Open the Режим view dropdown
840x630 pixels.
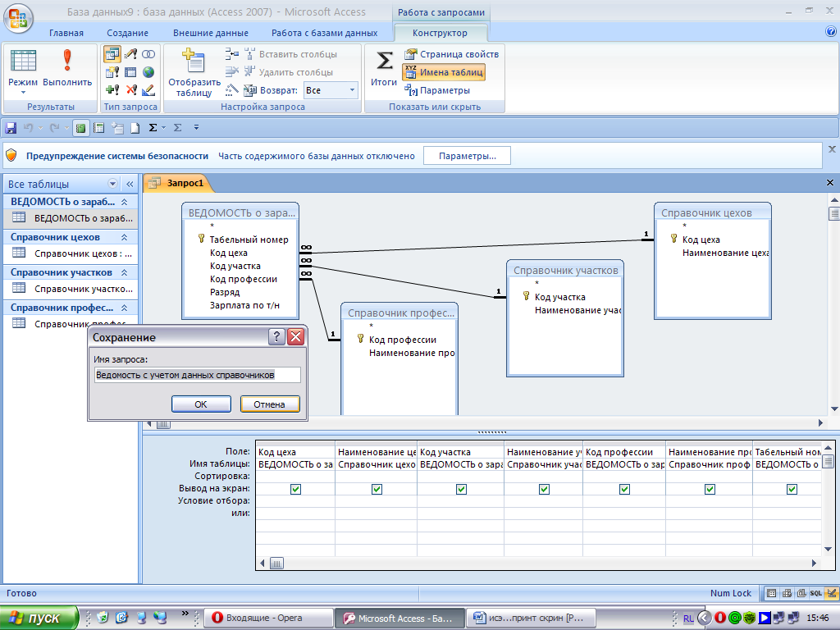coord(23,92)
